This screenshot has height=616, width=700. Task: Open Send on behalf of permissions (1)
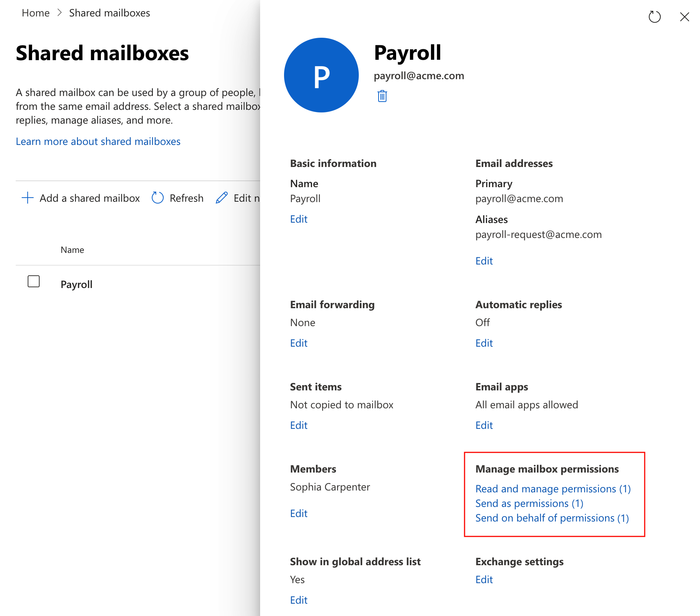click(552, 518)
